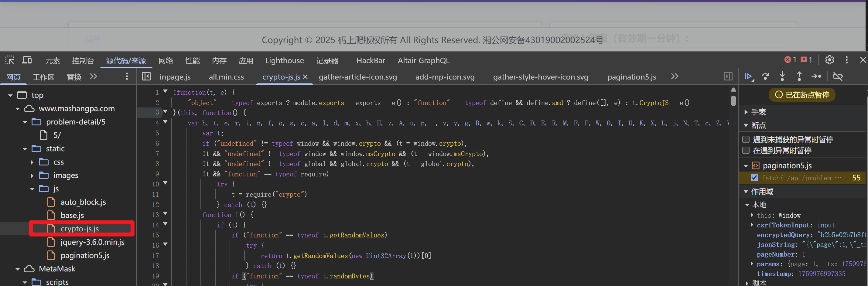Uncheck the fetch breakpoint at line 55
Screen dimensions: 868x286
pyautogui.click(x=754, y=178)
